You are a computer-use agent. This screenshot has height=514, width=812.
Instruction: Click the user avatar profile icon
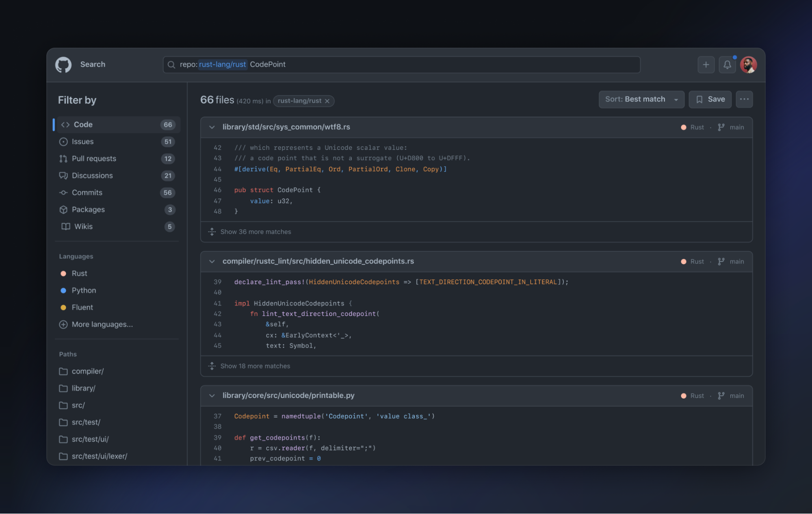point(748,64)
